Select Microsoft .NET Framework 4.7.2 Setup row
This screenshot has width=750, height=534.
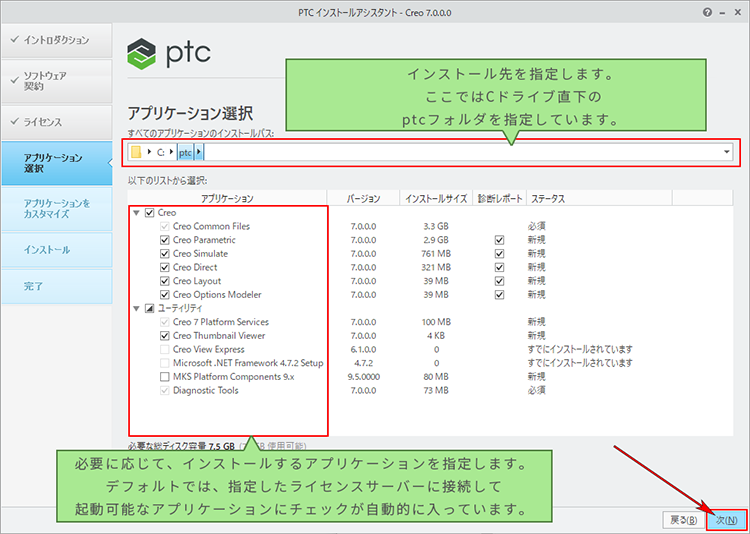(x=248, y=363)
